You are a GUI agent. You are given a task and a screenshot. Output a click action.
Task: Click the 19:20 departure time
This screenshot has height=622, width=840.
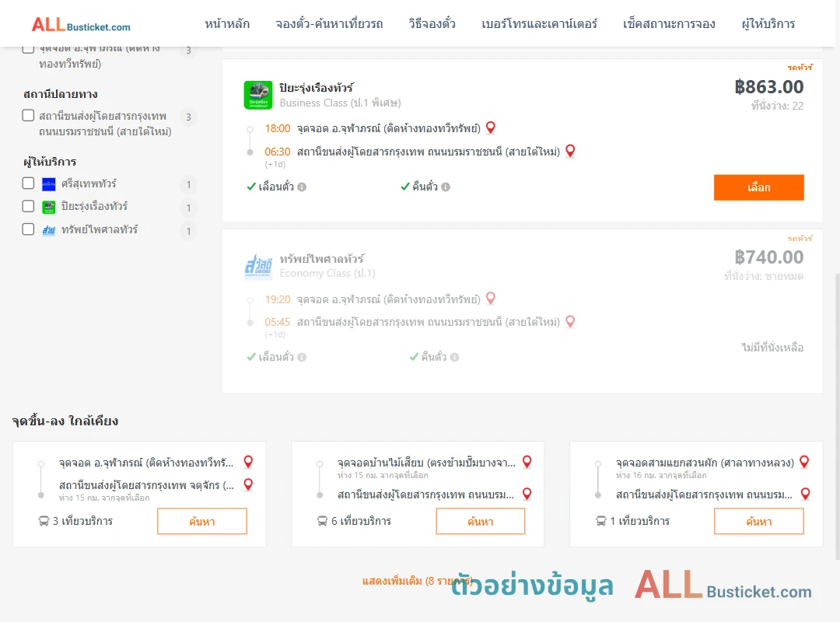click(x=278, y=299)
